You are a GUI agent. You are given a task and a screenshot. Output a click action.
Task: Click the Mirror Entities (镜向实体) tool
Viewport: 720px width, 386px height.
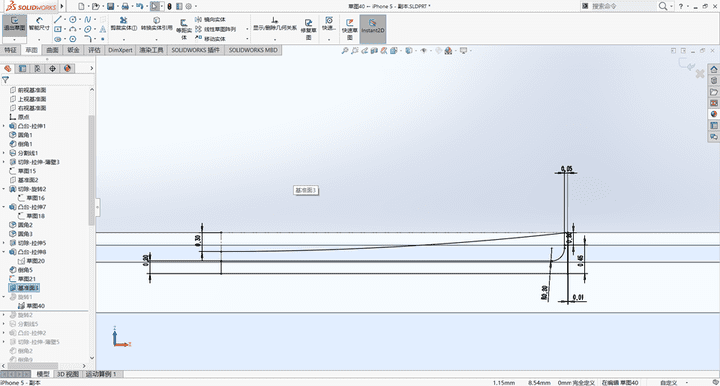(x=210, y=19)
